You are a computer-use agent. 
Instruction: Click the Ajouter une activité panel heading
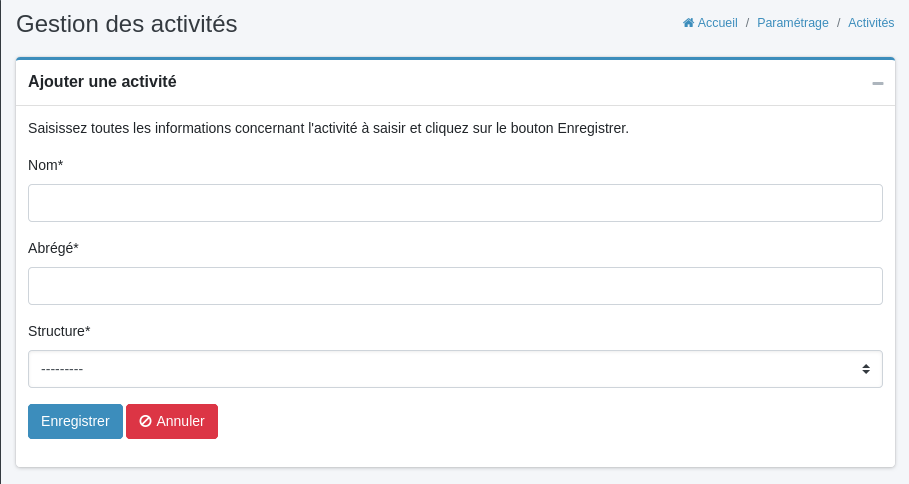(x=102, y=82)
